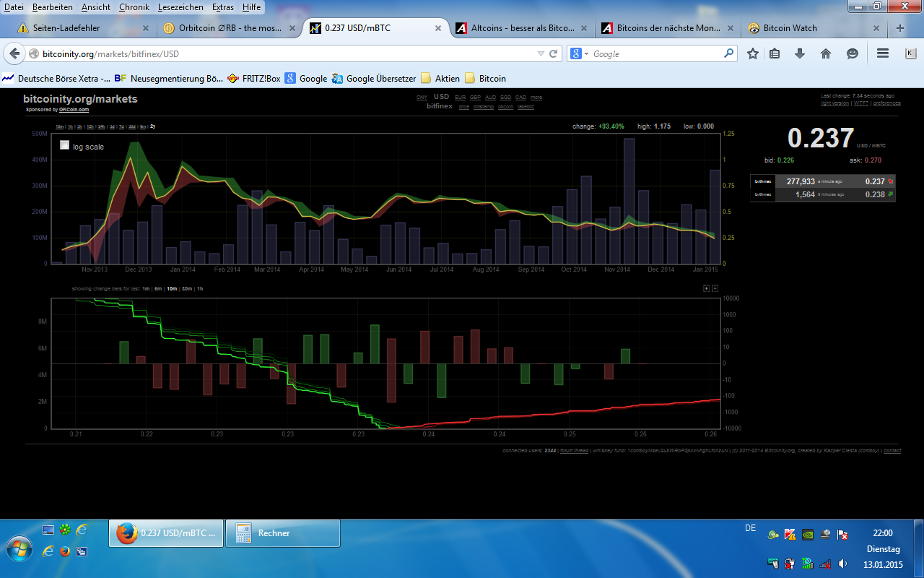
Task: Open Neusegmentierung Bö... bookmark
Action: tap(169, 79)
